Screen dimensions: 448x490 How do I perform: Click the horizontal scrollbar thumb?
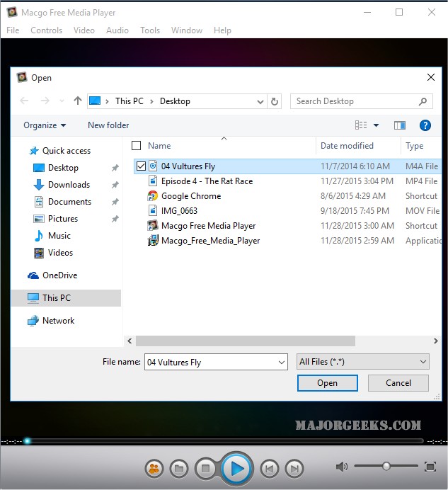tap(246, 341)
